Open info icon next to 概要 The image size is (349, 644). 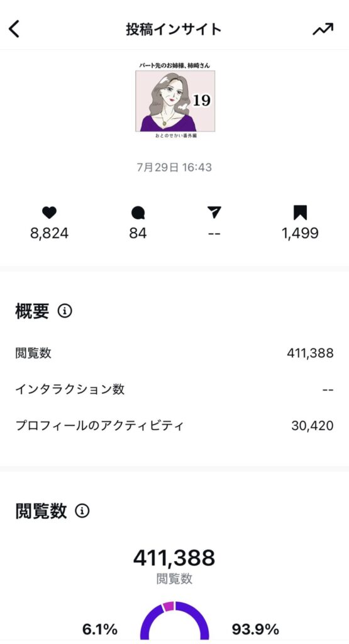[x=65, y=311]
